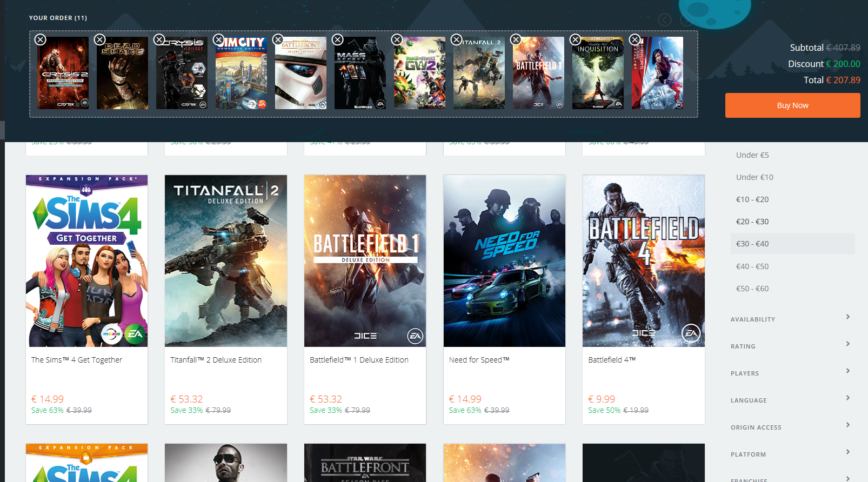Image resolution: width=868 pixels, height=482 pixels.
Task: Remove Titanfall 2 from the order bar
Action: coord(457,39)
